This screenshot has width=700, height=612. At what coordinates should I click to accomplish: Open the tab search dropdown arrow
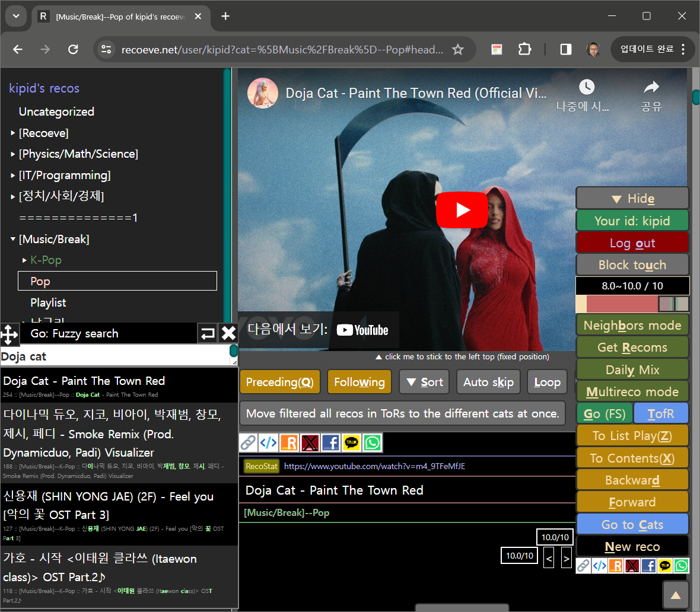pyautogui.click(x=16, y=17)
